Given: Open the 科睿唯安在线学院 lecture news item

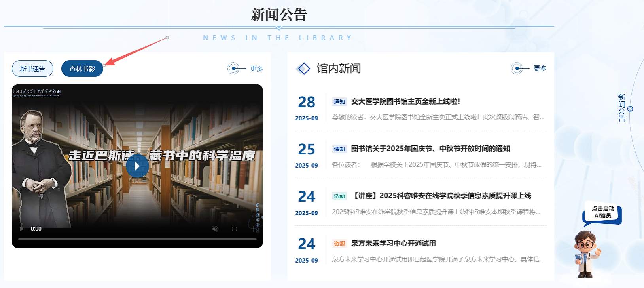Looking at the screenshot, I should point(441,196).
